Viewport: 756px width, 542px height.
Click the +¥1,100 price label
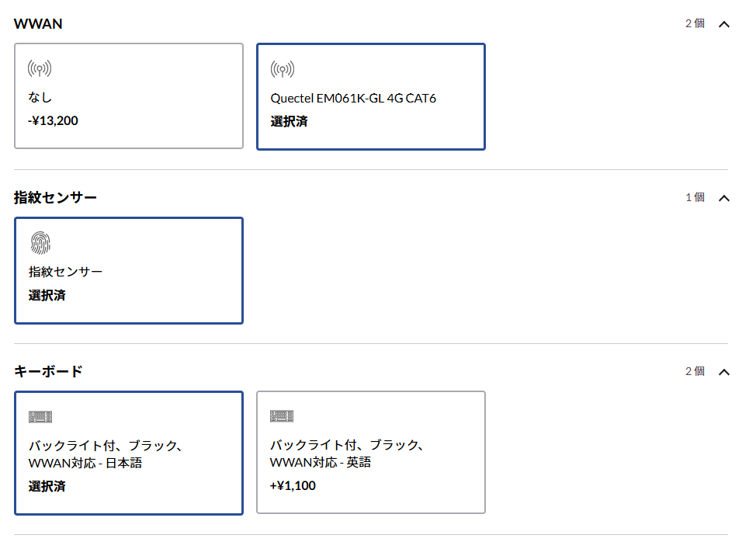coord(293,485)
